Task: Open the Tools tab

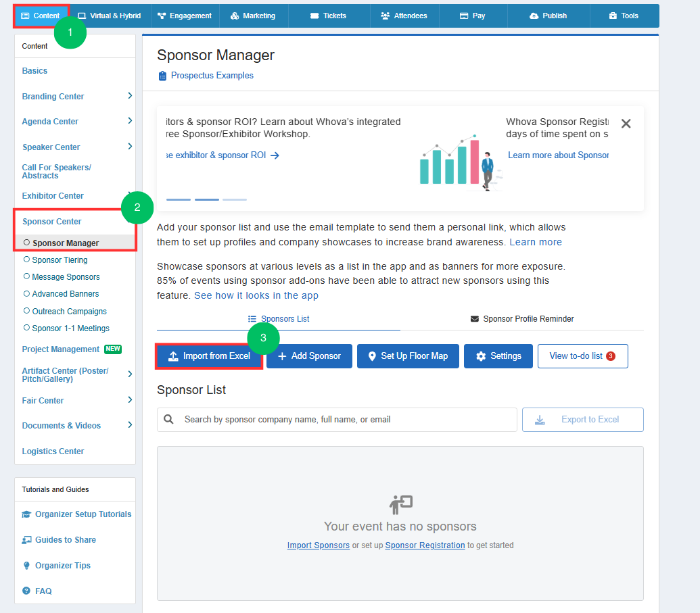Action: click(x=624, y=16)
